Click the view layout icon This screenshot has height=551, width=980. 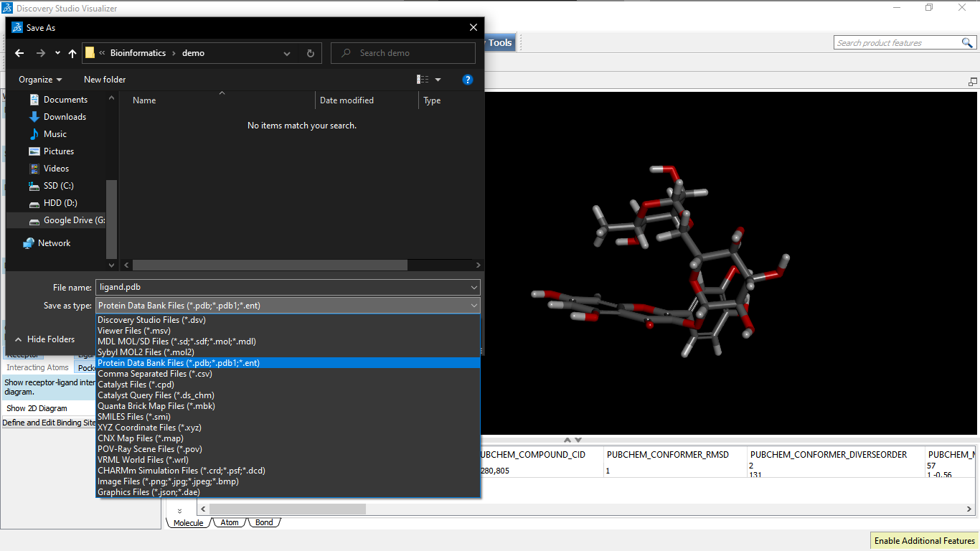423,80
